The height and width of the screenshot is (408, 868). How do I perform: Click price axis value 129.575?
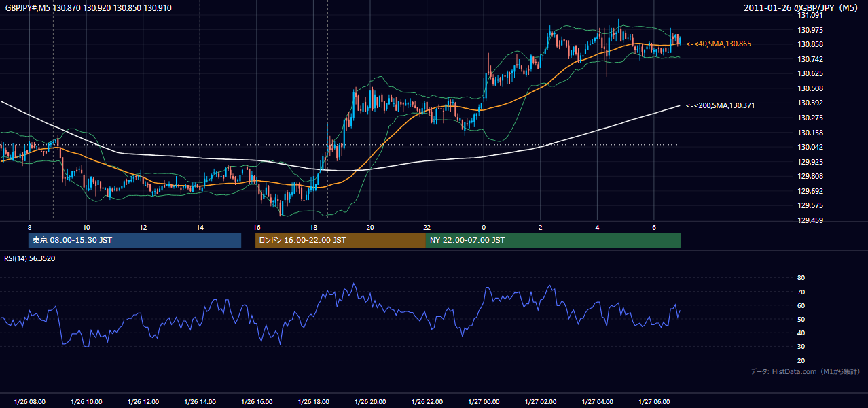coord(810,205)
